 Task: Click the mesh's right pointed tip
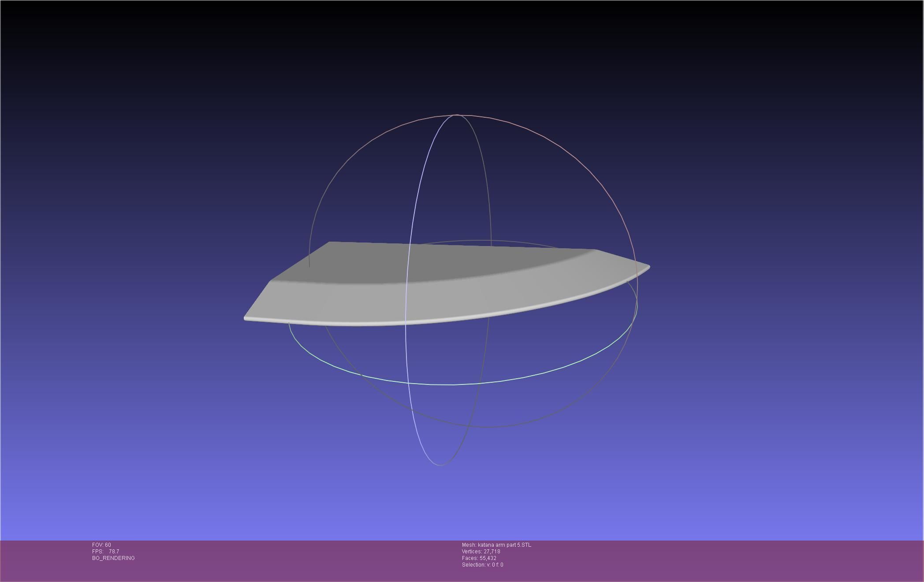click(647, 267)
